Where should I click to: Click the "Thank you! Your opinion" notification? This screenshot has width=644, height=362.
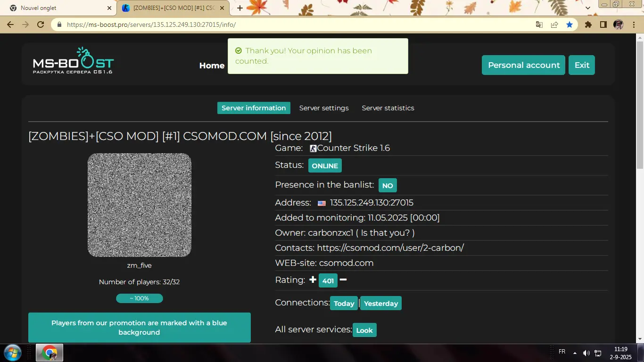tap(318, 56)
